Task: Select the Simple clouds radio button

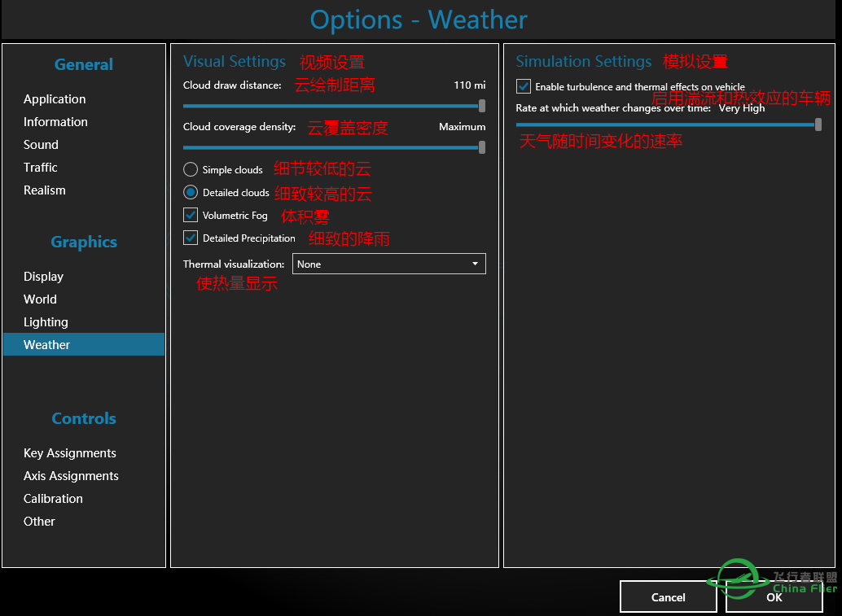Action: click(x=191, y=170)
